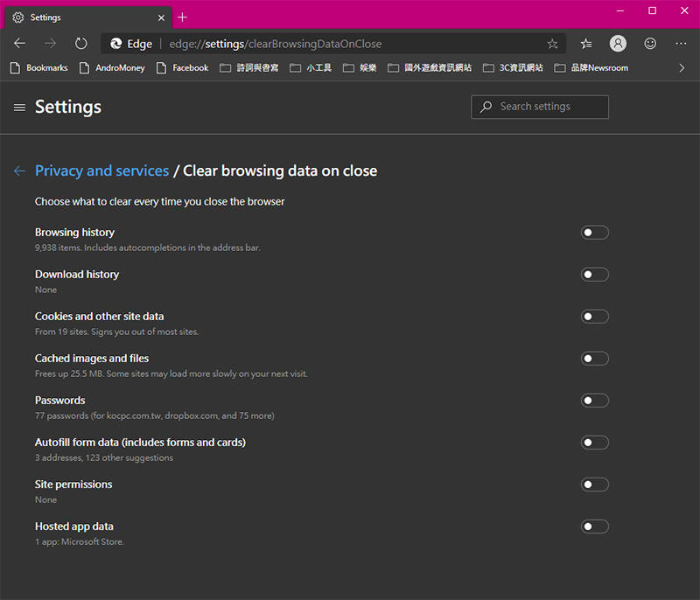The height and width of the screenshot is (600, 700).
Task: Toggle Download history clearing on close
Action: click(x=595, y=275)
